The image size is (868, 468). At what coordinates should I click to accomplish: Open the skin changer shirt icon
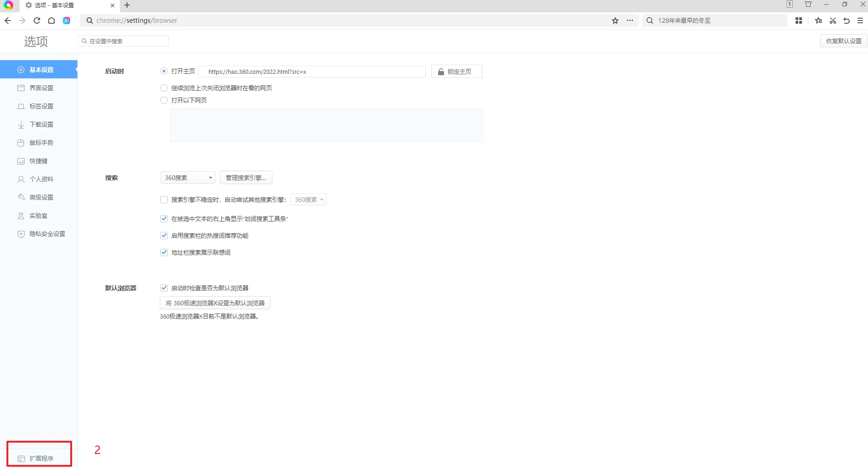[808, 5]
